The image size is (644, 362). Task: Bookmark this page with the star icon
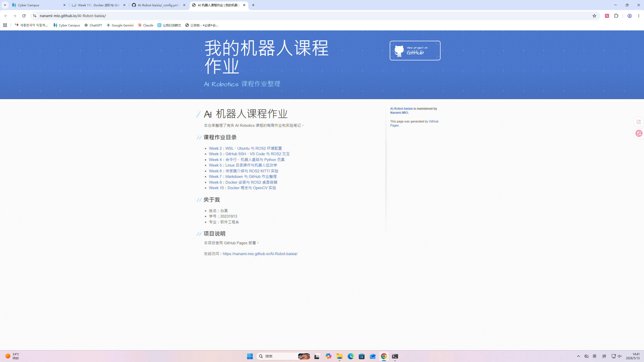[594, 16]
